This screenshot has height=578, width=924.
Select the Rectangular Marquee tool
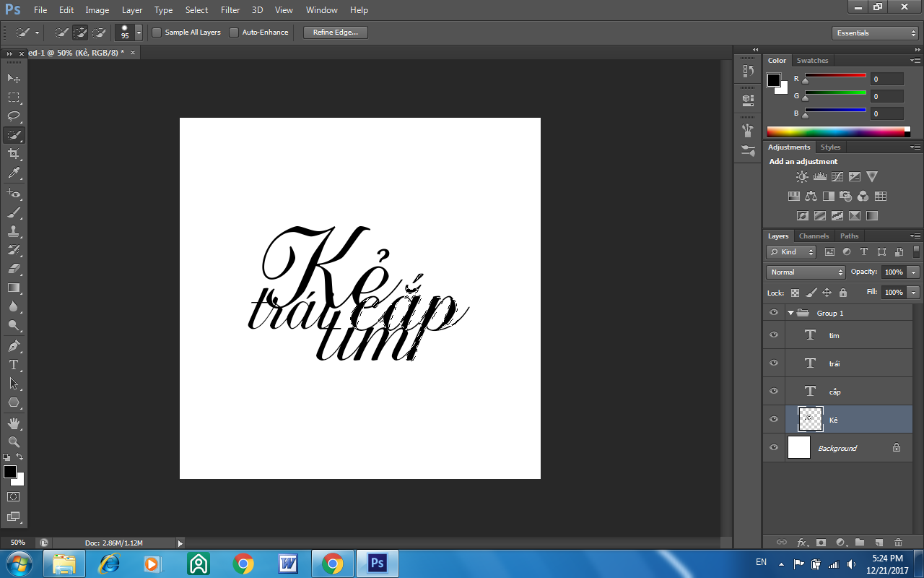14,97
